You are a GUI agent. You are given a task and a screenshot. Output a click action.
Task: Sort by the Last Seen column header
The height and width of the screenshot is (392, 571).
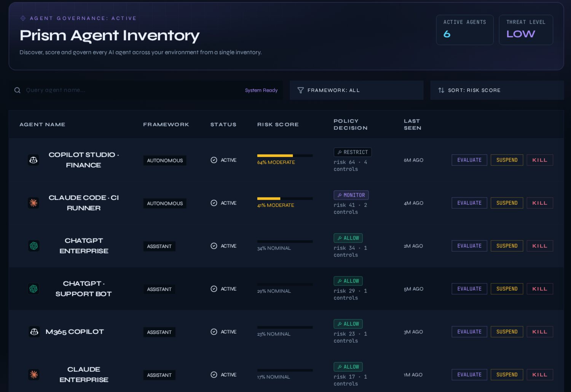point(413,124)
